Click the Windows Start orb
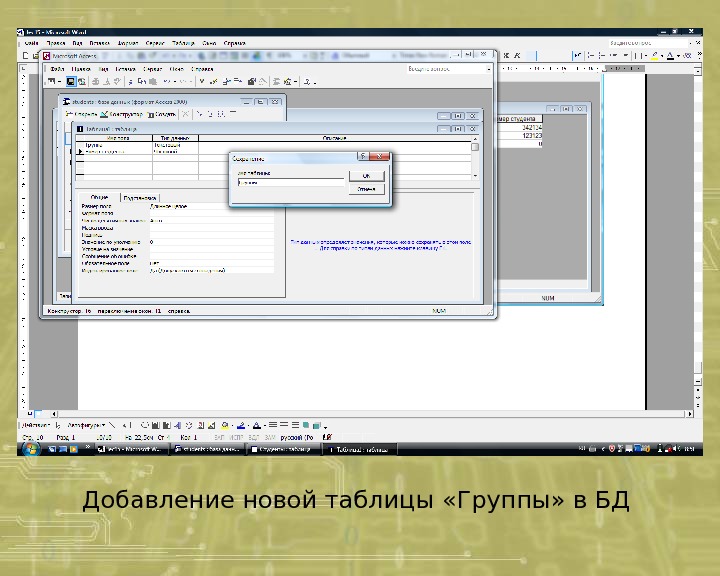The height and width of the screenshot is (576, 720). point(31,449)
